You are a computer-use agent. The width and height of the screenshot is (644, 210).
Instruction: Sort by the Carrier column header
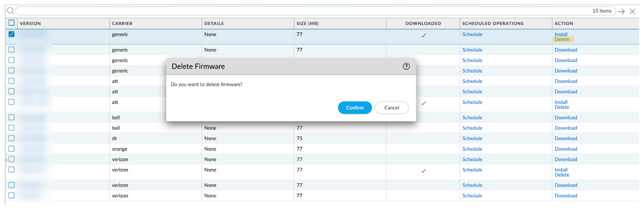122,23
